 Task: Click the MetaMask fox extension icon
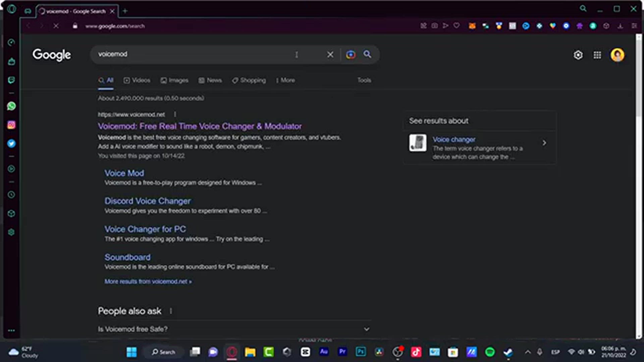point(472,26)
